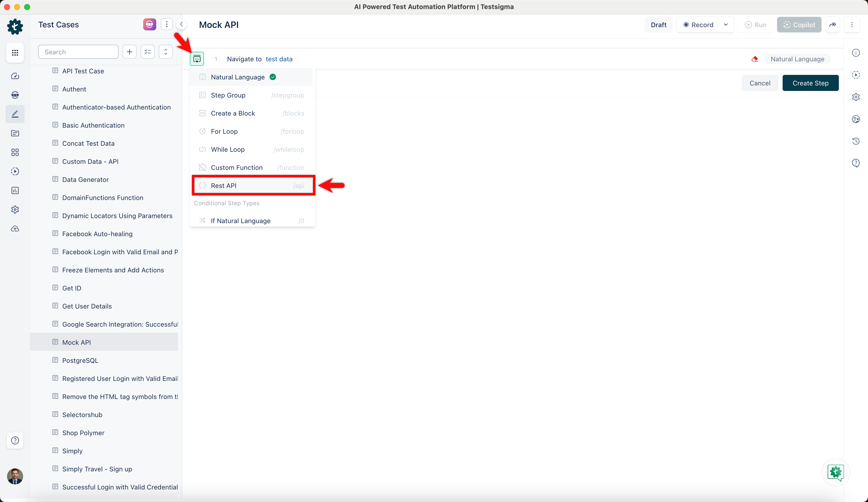This screenshot has width=868, height=502.
Task: Click the Search test cases field
Action: click(78, 52)
